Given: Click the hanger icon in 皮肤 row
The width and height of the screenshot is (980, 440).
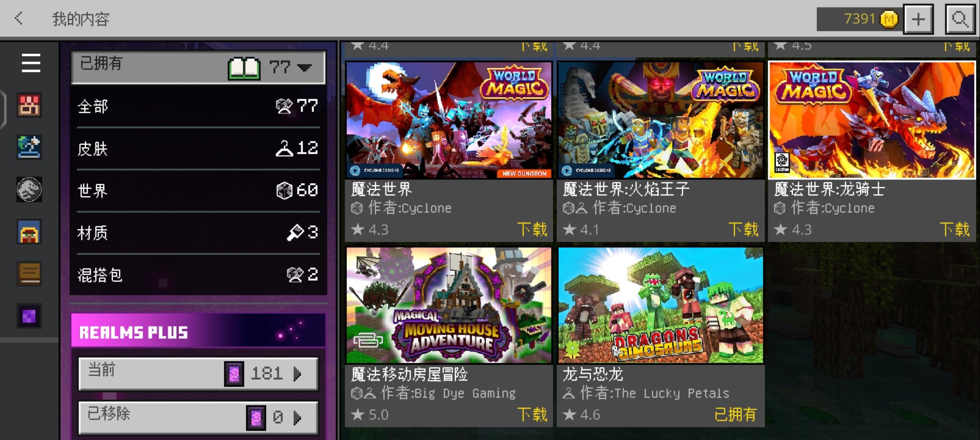Looking at the screenshot, I should tap(284, 148).
